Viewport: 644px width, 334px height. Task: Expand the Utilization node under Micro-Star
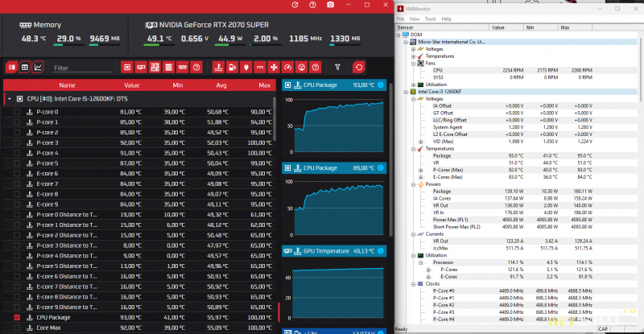tap(413, 84)
